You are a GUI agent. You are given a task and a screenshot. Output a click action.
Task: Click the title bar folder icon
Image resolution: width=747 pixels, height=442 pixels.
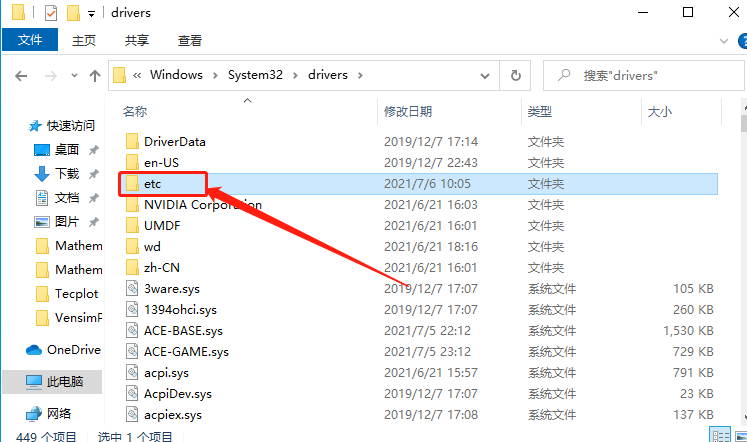(x=18, y=12)
